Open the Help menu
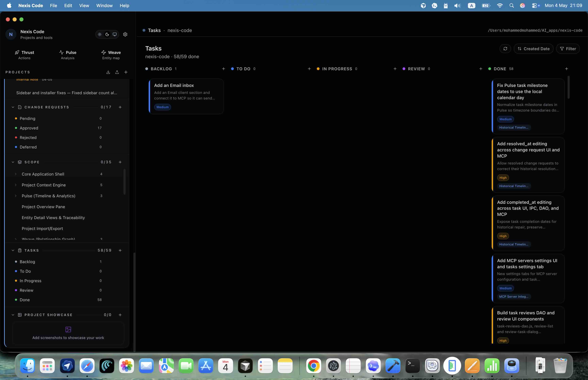Image resolution: width=588 pixels, height=380 pixels. (x=124, y=5)
